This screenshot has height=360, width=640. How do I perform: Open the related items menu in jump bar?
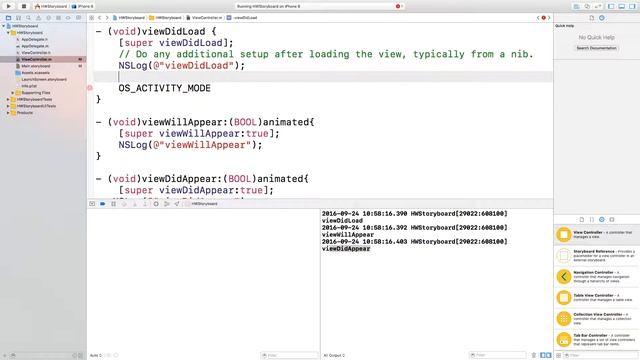point(91,18)
